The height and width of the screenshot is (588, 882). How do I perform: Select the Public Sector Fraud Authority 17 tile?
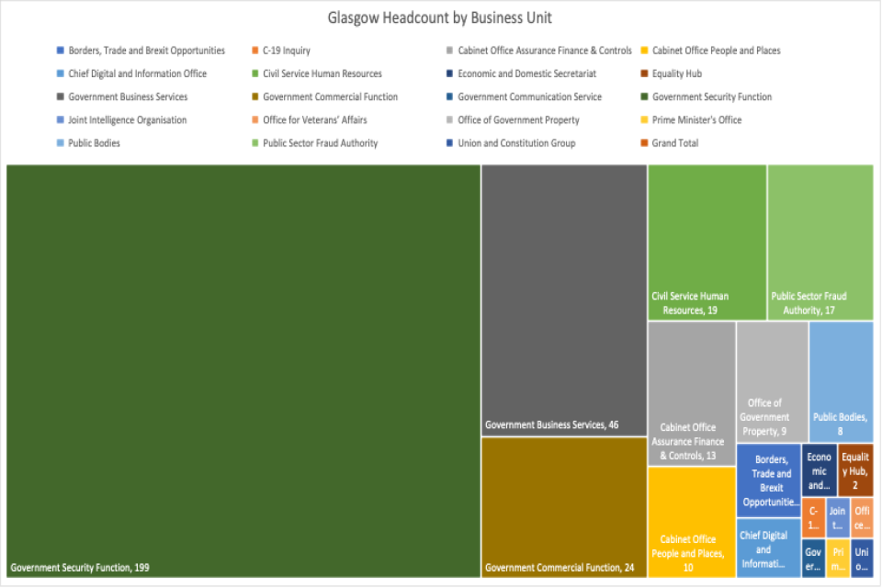[x=820, y=243]
